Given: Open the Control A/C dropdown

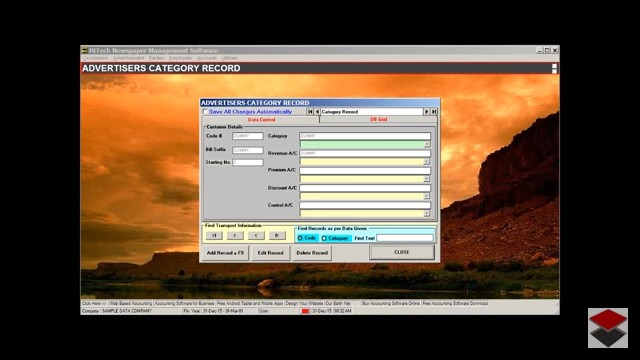Looking at the screenshot, I should point(427,213).
